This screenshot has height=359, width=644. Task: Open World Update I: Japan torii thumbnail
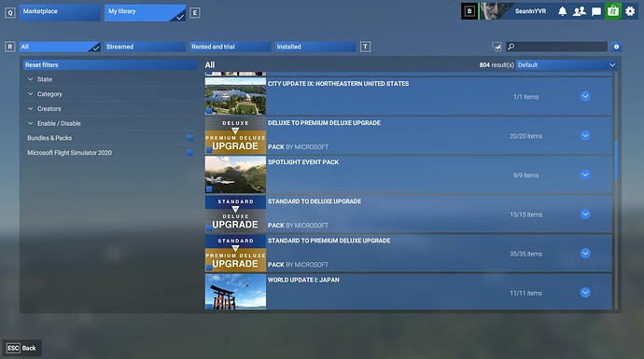point(235,292)
